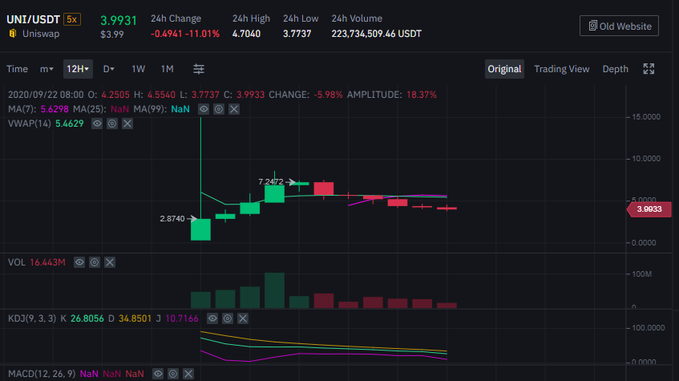Screen dimensions: 679x381
Task: Remove the MACD indicator
Action: tap(188, 374)
